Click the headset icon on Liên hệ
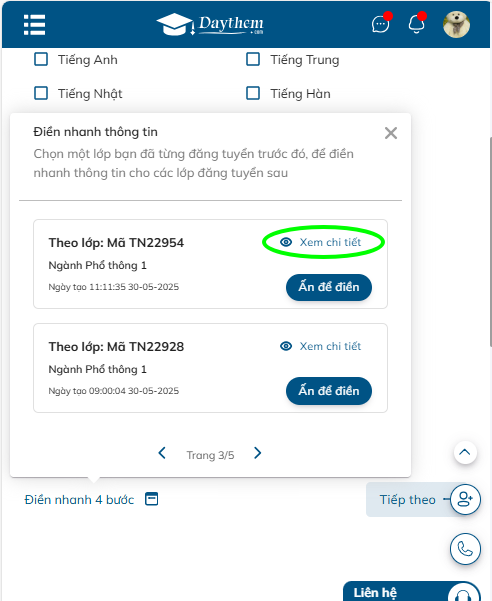This screenshot has width=492, height=601. (463, 593)
